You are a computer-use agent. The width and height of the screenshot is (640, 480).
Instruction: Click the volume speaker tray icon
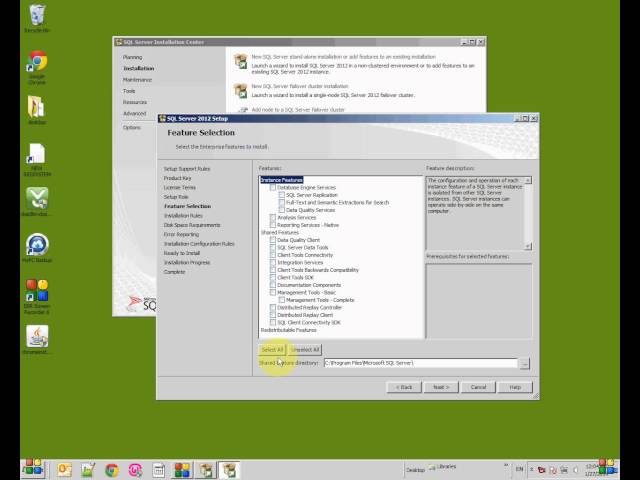(576, 470)
